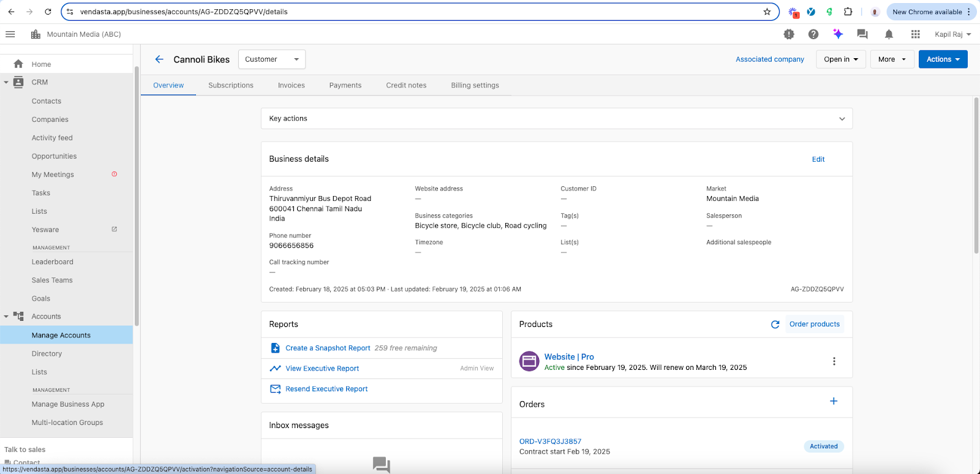Click the back arrow beside Cannoli Bikes
980x474 pixels.
point(159,59)
